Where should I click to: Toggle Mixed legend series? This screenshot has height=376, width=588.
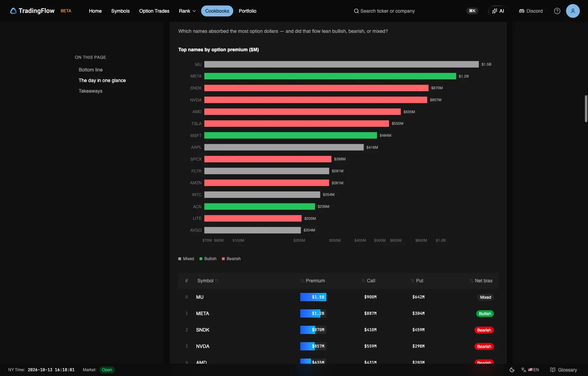tap(186, 259)
